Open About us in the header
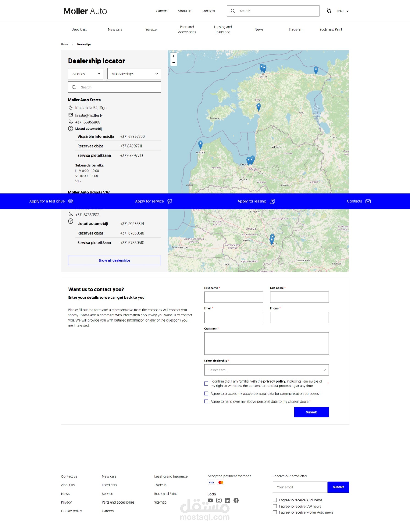 click(x=184, y=11)
